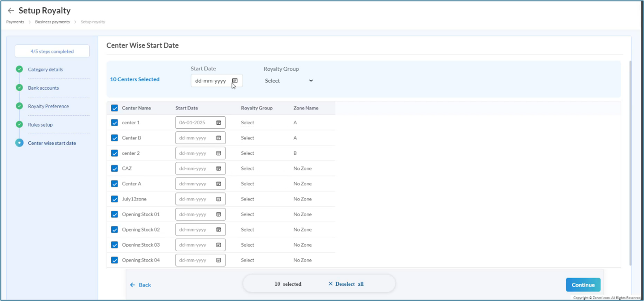Uncheck the Opening Stock 04 checkbox
Image resolution: width=644 pixels, height=301 pixels.
click(114, 260)
